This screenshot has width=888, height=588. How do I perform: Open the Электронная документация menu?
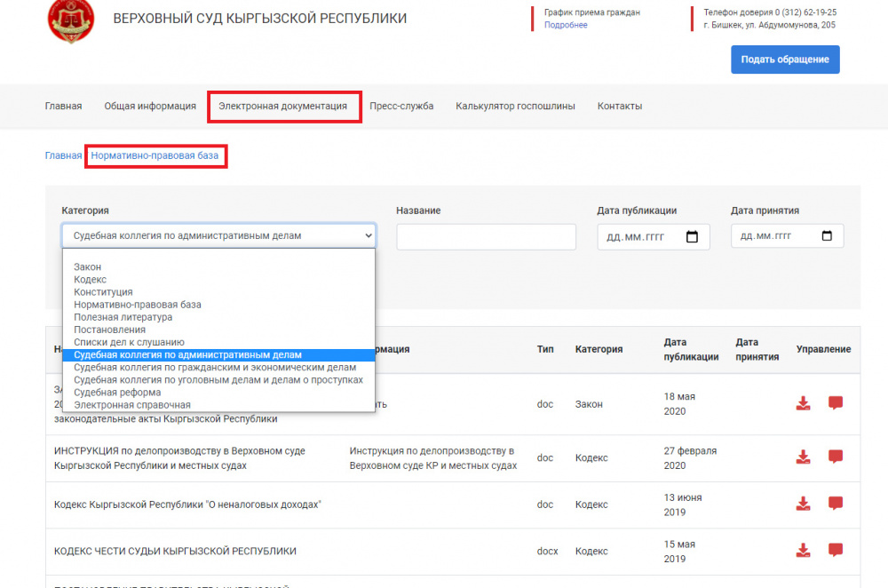pyautogui.click(x=283, y=107)
